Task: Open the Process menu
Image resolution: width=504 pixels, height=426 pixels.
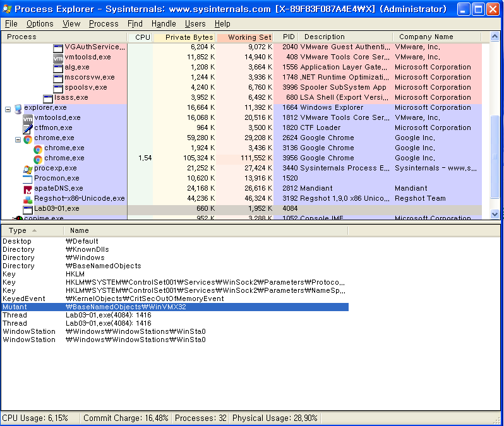Action: tap(104, 24)
